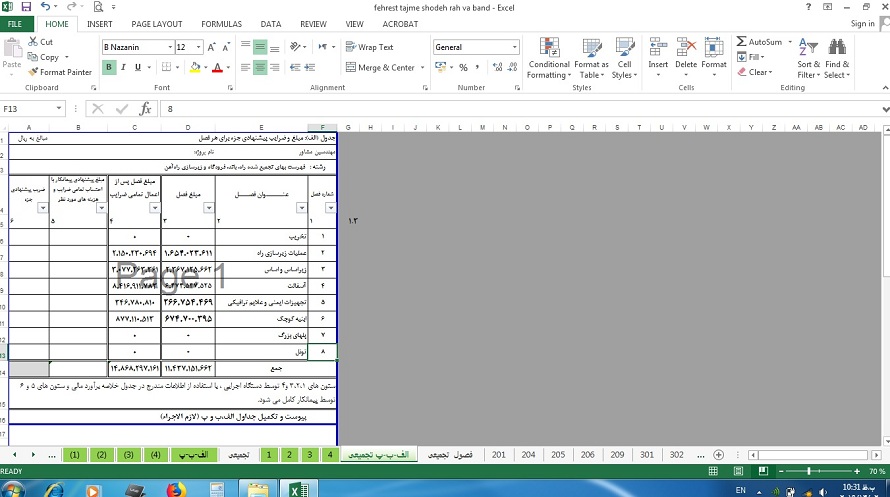Open the Name Box dropdown arrow
Screen dimensions: 890x497
pos(59,109)
